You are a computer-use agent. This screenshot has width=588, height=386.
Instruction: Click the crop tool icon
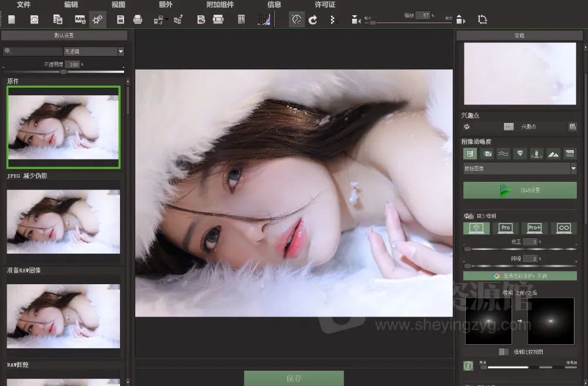click(483, 19)
